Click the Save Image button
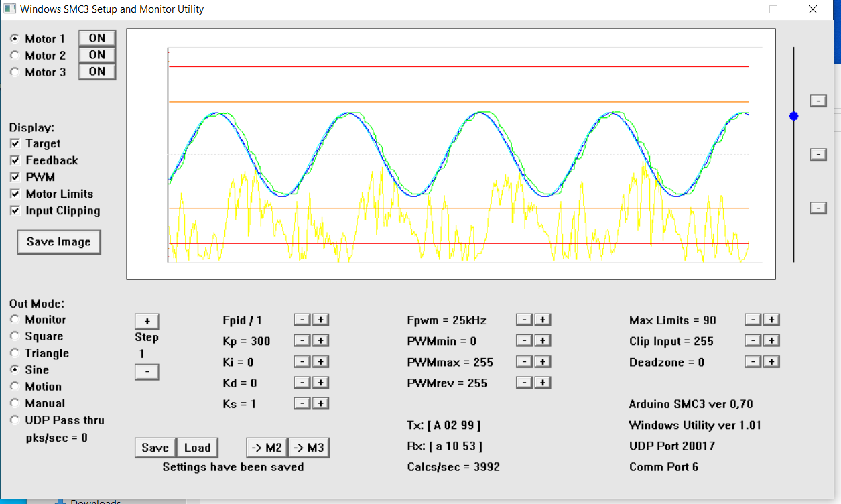The height and width of the screenshot is (504, 841). click(59, 242)
